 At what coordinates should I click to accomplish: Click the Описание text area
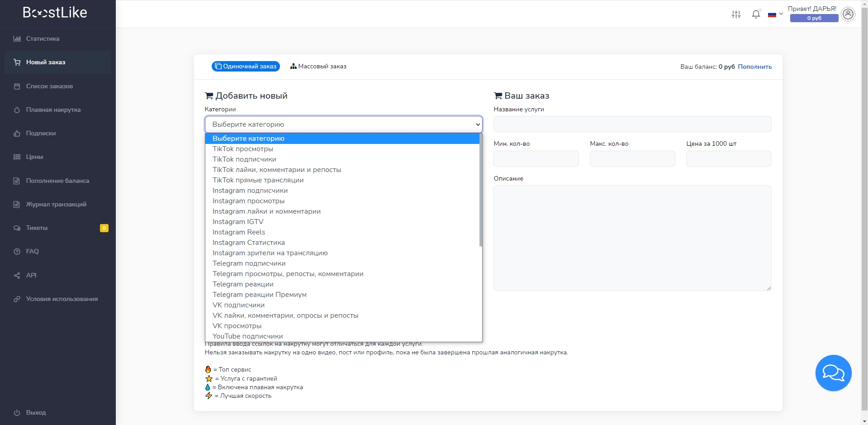[632, 238]
